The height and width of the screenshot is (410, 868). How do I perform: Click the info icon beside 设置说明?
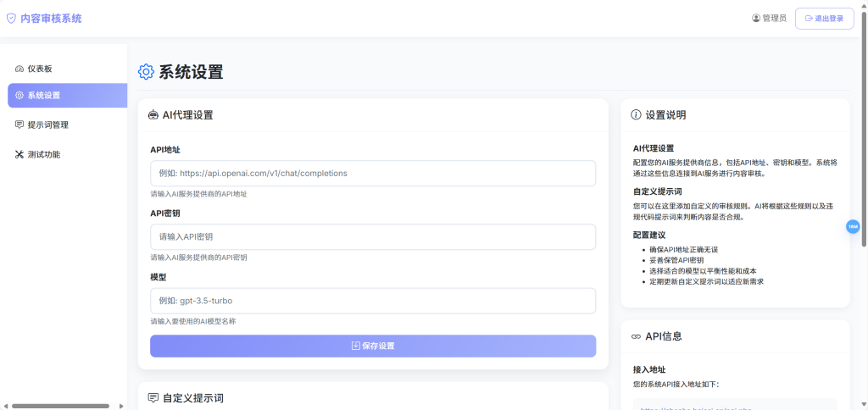(637, 115)
